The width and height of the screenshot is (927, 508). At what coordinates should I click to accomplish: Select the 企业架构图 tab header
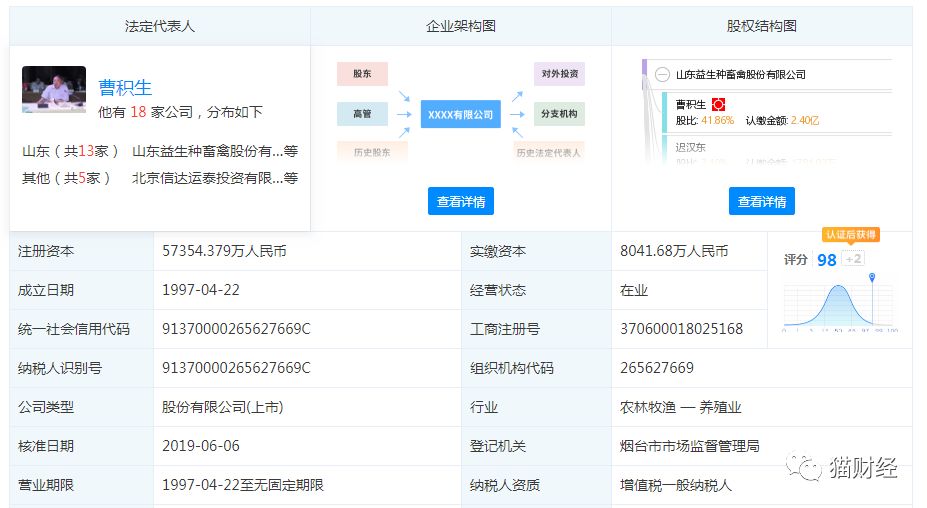(461, 26)
